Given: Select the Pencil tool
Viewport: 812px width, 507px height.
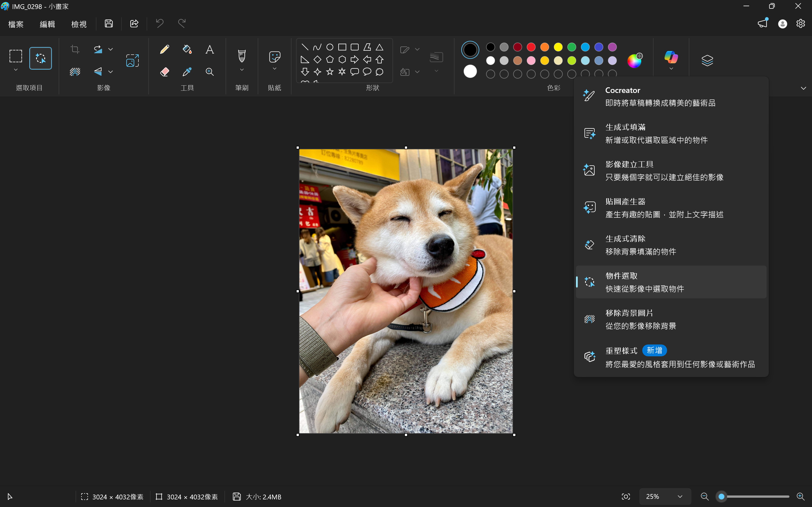Looking at the screenshot, I should click(164, 50).
